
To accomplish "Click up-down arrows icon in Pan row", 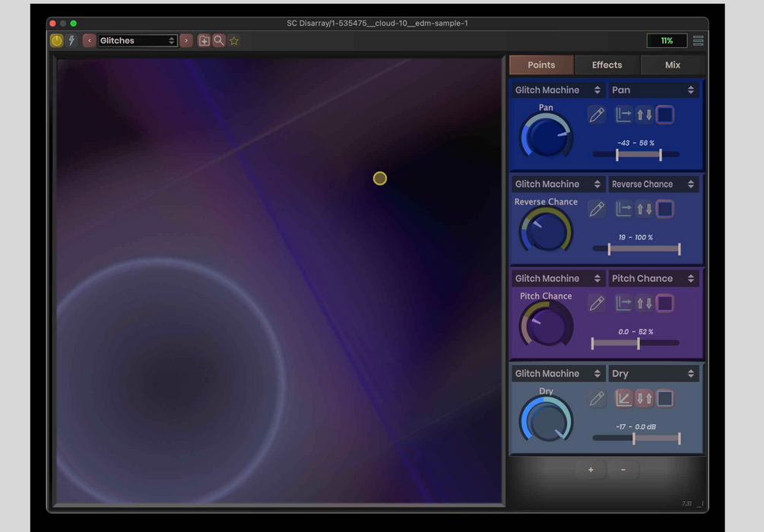I will point(644,115).
